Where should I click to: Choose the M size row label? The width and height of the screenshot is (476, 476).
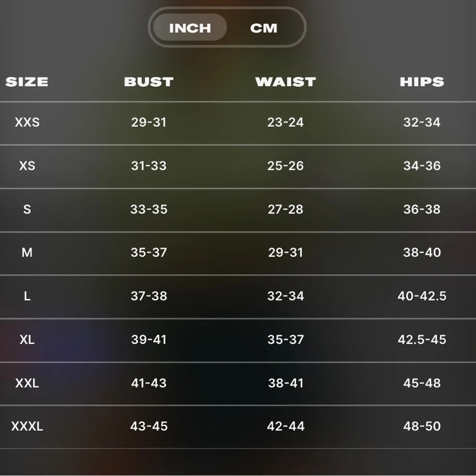[x=27, y=252]
